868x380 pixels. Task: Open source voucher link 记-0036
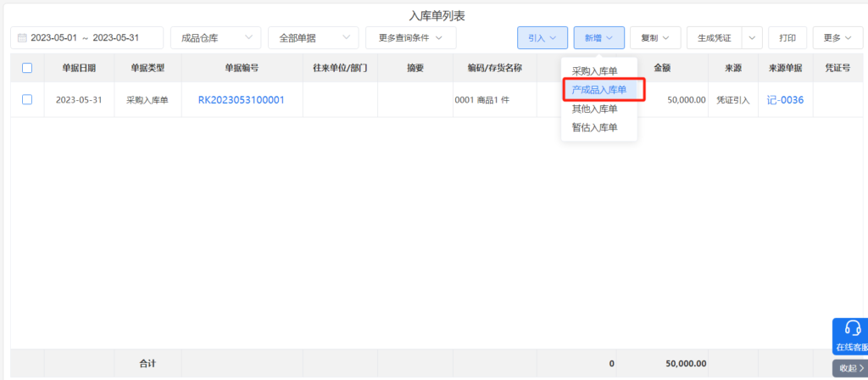pyautogui.click(x=785, y=100)
